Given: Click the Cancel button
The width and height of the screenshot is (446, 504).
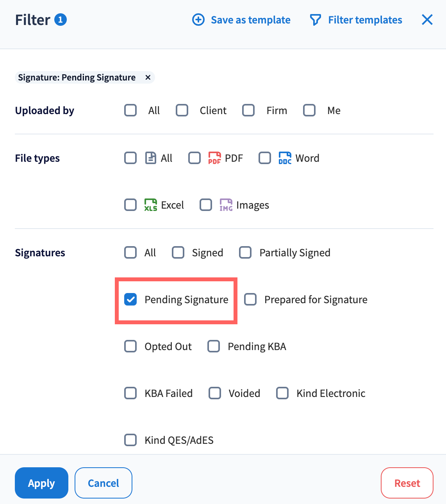Looking at the screenshot, I should (103, 483).
